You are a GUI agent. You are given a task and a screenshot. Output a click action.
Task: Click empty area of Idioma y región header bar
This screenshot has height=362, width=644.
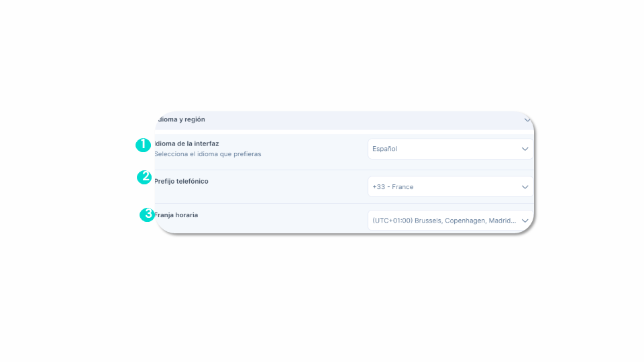pyautogui.click(x=362, y=120)
